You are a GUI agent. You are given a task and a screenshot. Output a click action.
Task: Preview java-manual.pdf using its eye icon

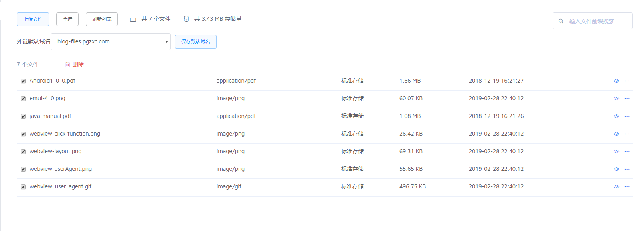coord(616,116)
